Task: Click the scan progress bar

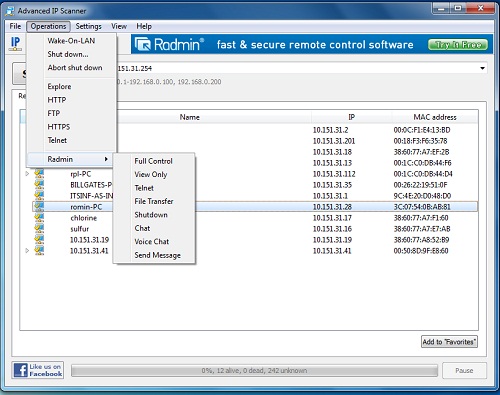Action: click(254, 371)
